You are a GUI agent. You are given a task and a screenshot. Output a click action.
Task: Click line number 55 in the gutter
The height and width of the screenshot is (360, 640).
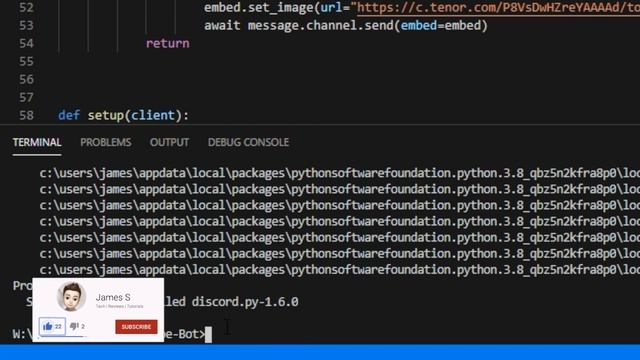(26, 61)
